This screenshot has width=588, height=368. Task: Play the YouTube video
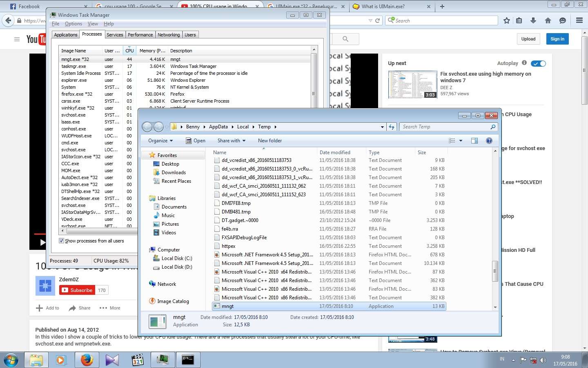42,242
